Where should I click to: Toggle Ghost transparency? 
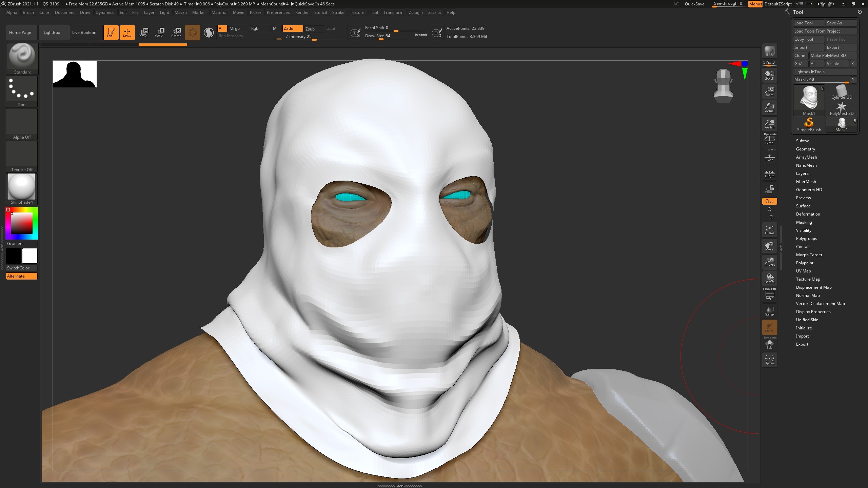[770, 327]
